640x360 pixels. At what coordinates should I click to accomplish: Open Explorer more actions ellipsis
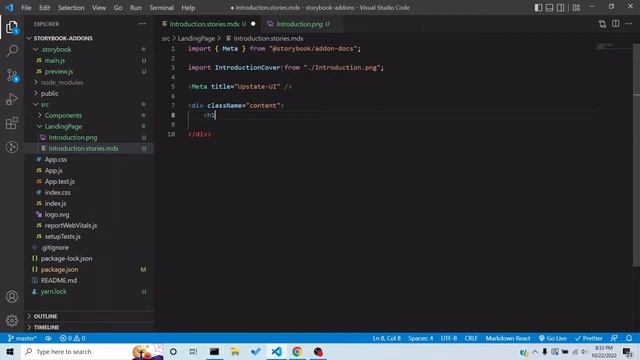tap(142, 24)
